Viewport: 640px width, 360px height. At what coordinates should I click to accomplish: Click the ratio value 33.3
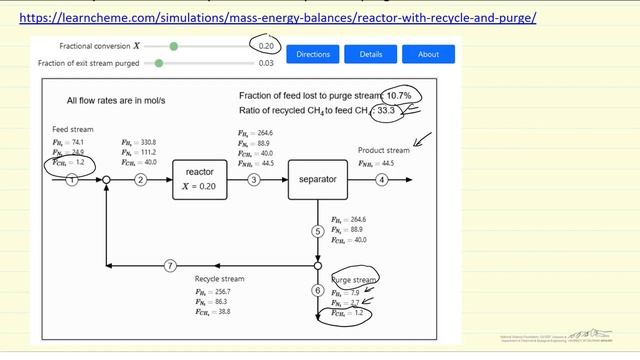(x=386, y=110)
